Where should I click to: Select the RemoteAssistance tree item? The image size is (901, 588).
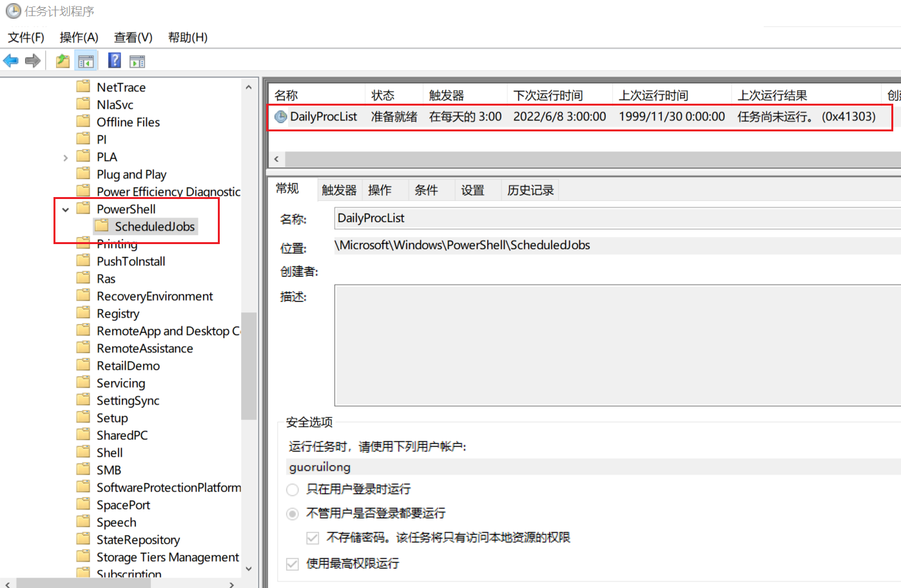[145, 348]
